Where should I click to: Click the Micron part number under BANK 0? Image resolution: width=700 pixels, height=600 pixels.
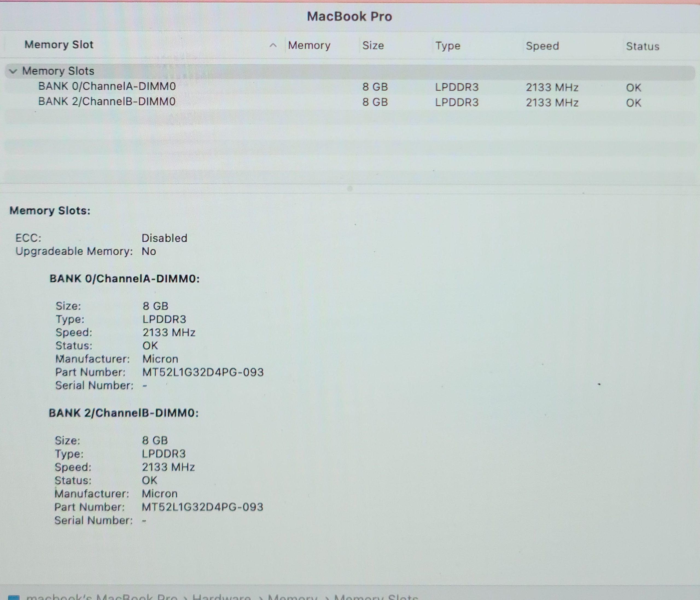pos(203,372)
